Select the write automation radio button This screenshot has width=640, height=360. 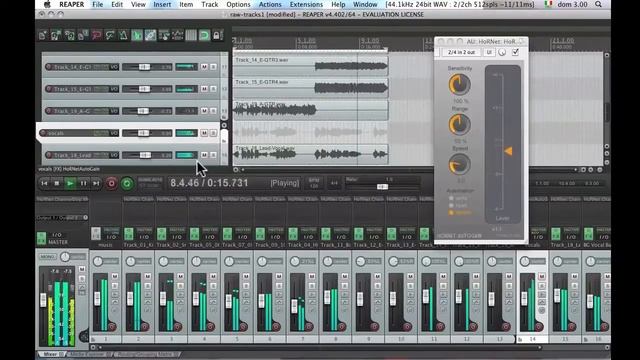(451, 198)
